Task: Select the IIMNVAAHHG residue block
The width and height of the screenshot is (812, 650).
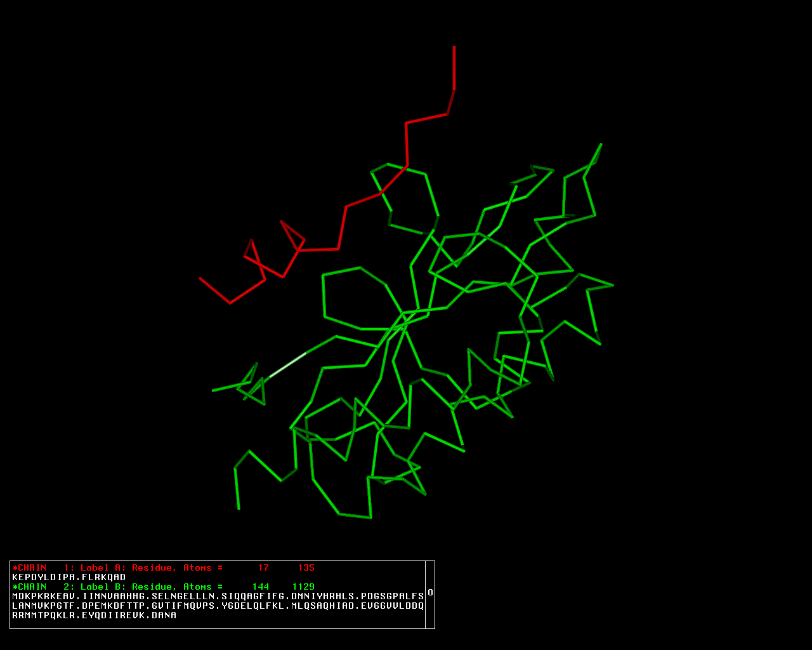Action: coord(113,596)
